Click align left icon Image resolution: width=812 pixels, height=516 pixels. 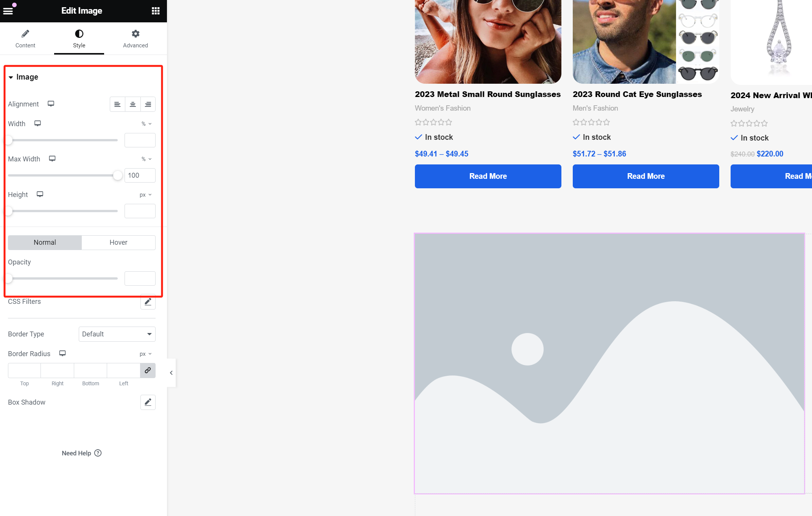(x=117, y=104)
